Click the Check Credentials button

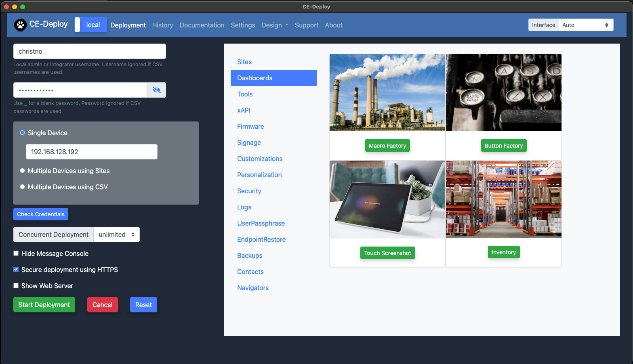[x=41, y=214]
